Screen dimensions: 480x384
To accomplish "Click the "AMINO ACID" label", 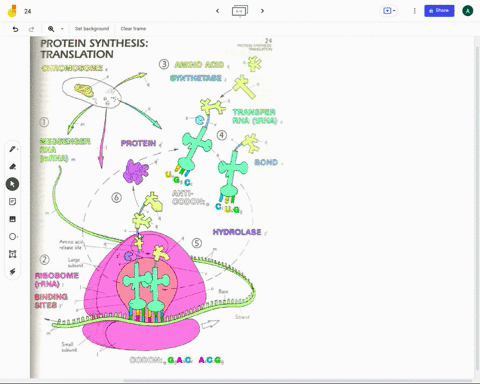I will (199, 65).
